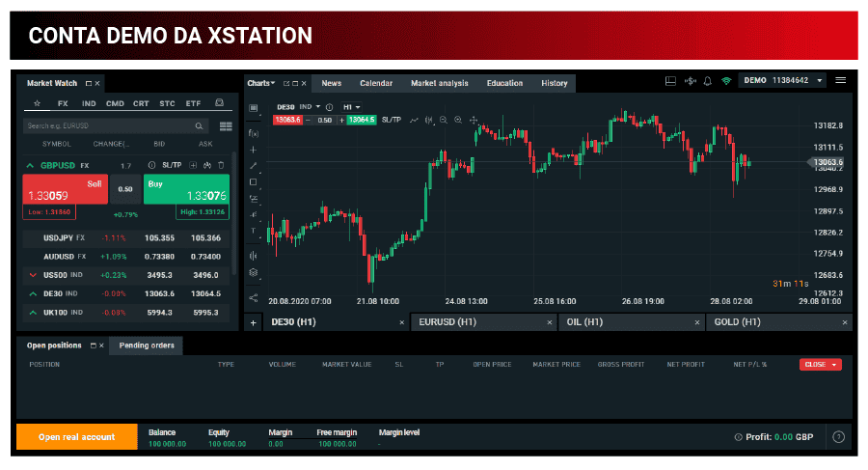Open the chart layers icon
Viewport: 868px width, 470px height.
pyautogui.click(x=254, y=272)
